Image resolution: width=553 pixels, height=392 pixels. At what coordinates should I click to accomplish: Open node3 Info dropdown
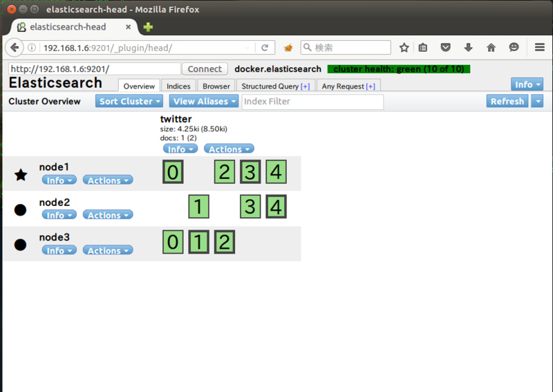tap(59, 250)
